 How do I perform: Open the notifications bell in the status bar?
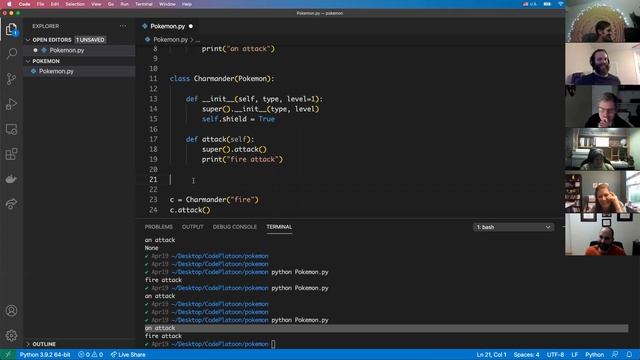(x=629, y=354)
